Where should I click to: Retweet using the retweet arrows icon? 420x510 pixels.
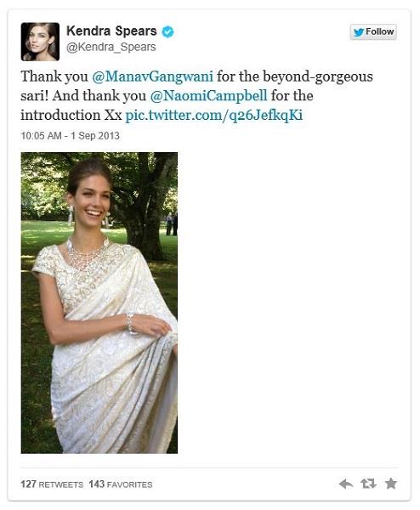coord(369,484)
